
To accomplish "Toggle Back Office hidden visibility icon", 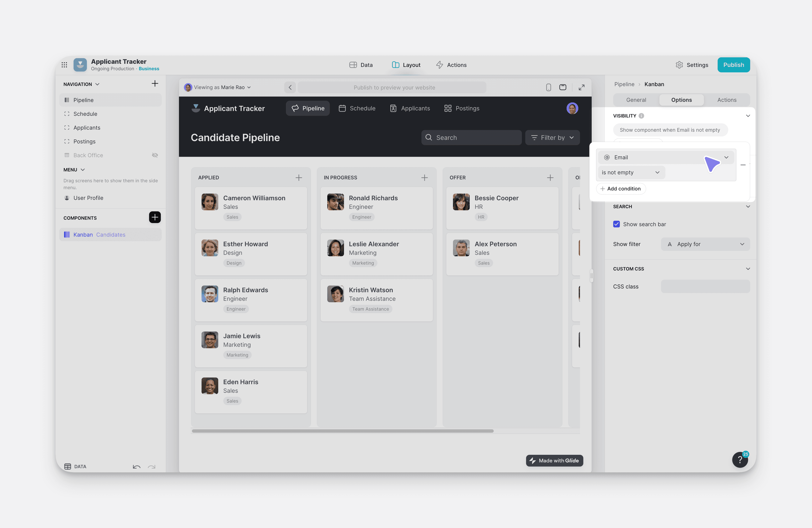I will (x=155, y=155).
